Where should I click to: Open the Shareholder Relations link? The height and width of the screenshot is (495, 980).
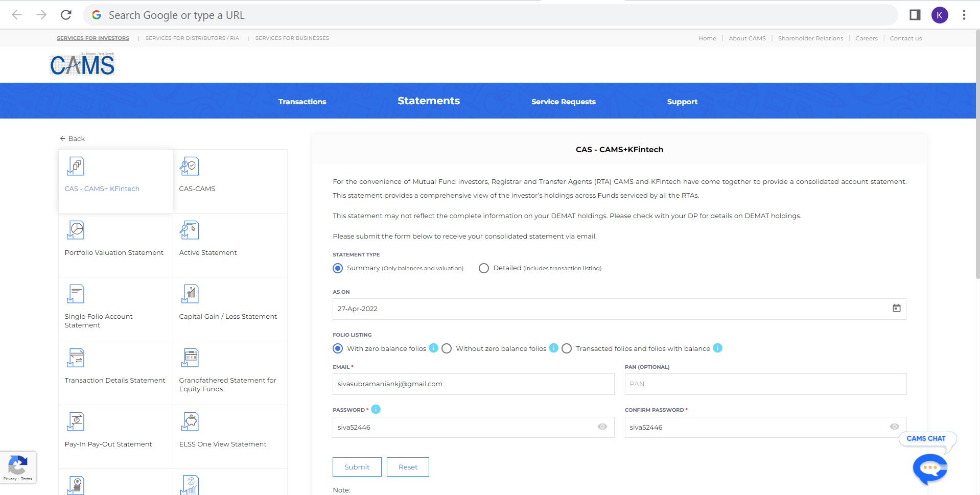(810, 38)
